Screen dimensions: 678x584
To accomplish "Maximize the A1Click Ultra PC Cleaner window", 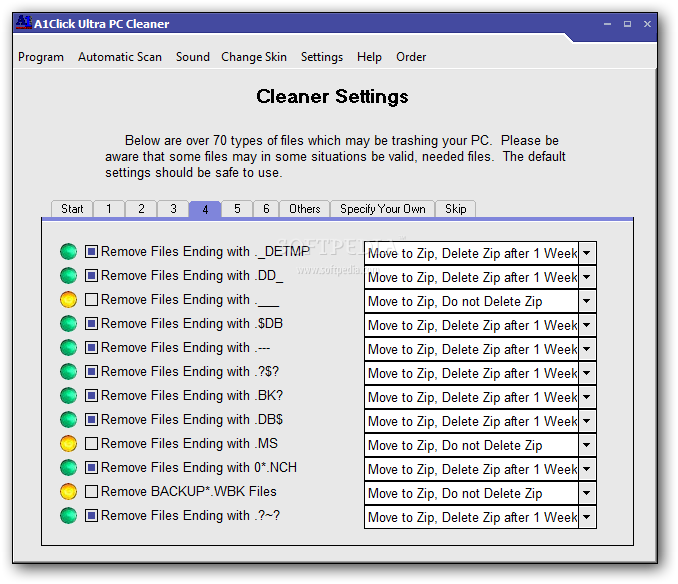I will [x=627, y=24].
